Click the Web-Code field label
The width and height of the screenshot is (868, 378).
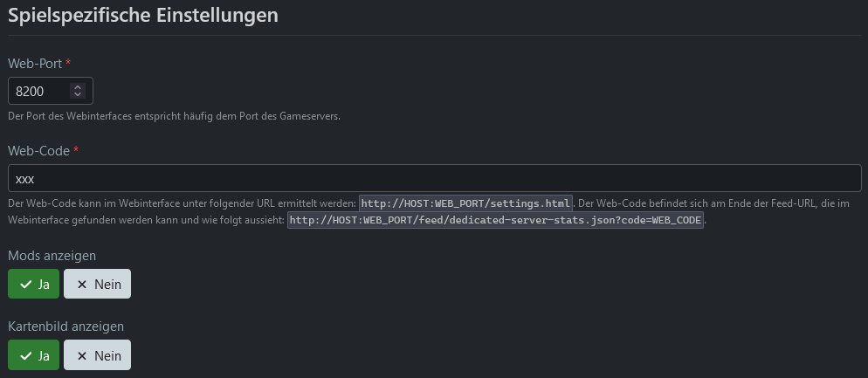(x=38, y=151)
